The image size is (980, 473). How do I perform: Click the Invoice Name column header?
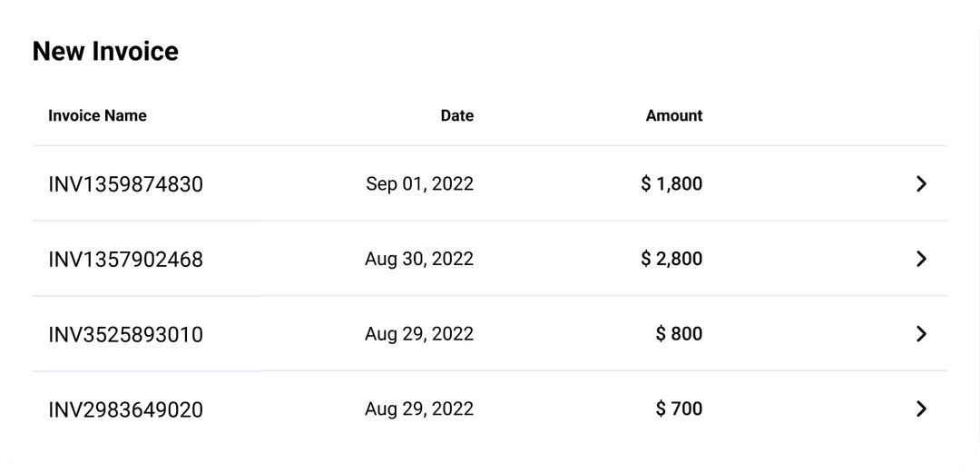[x=97, y=115]
